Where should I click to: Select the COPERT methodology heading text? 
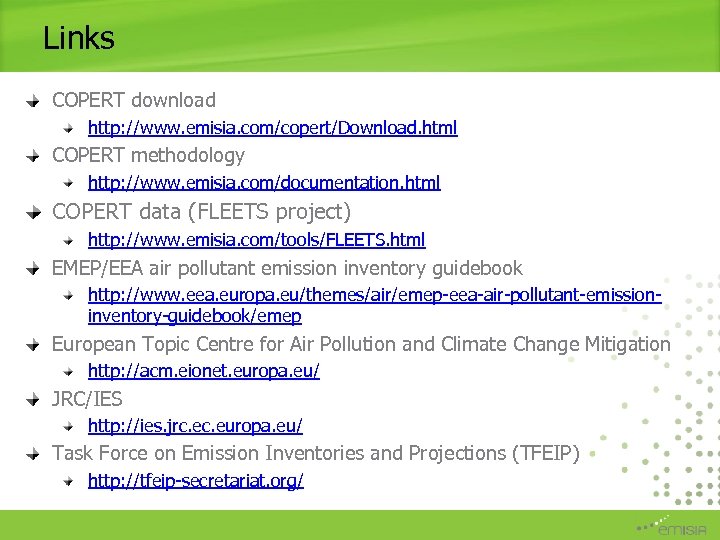tap(148, 155)
